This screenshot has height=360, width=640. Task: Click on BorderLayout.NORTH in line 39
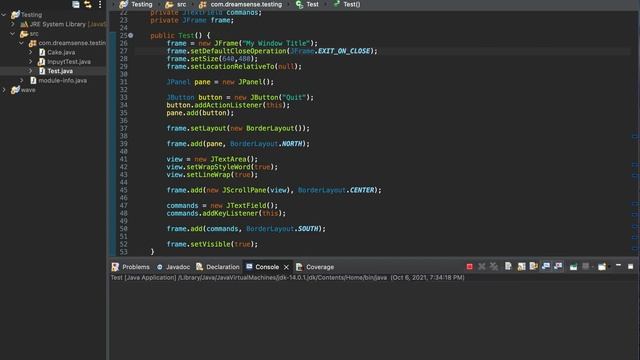click(266, 144)
